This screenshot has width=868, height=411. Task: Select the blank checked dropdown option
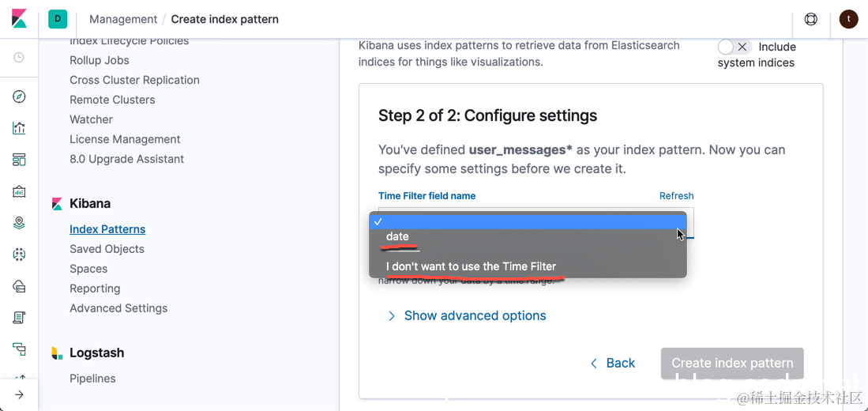tap(528, 221)
